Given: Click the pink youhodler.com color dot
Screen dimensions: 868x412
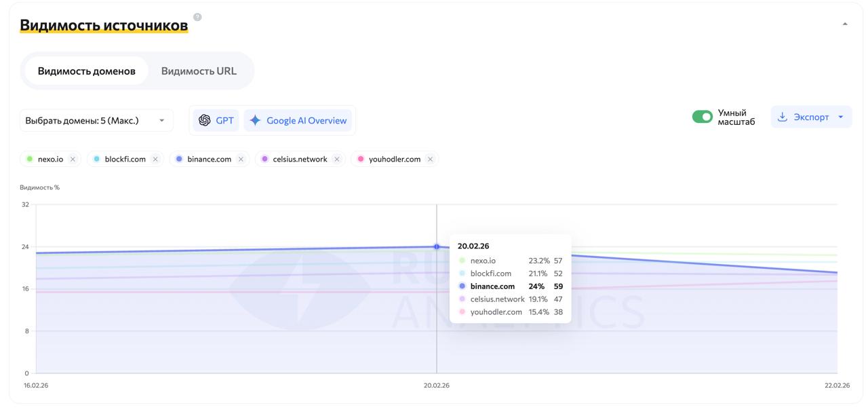Looking at the screenshot, I should (x=360, y=160).
